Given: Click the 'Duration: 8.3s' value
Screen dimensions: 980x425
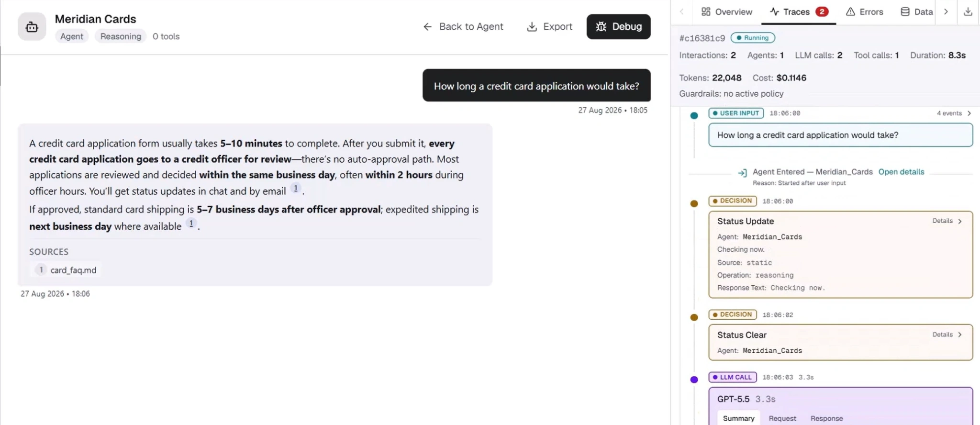Looking at the screenshot, I should pyautogui.click(x=938, y=56).
